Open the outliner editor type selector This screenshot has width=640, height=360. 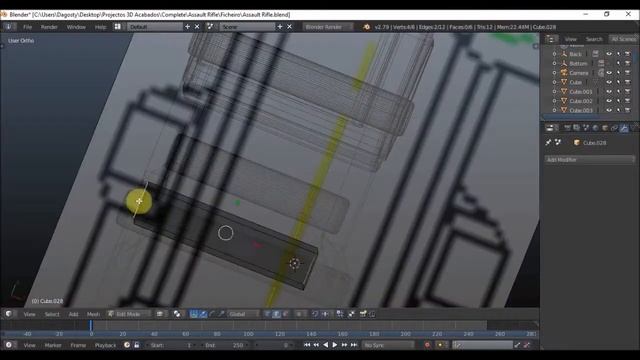click(x=551, y=39)
